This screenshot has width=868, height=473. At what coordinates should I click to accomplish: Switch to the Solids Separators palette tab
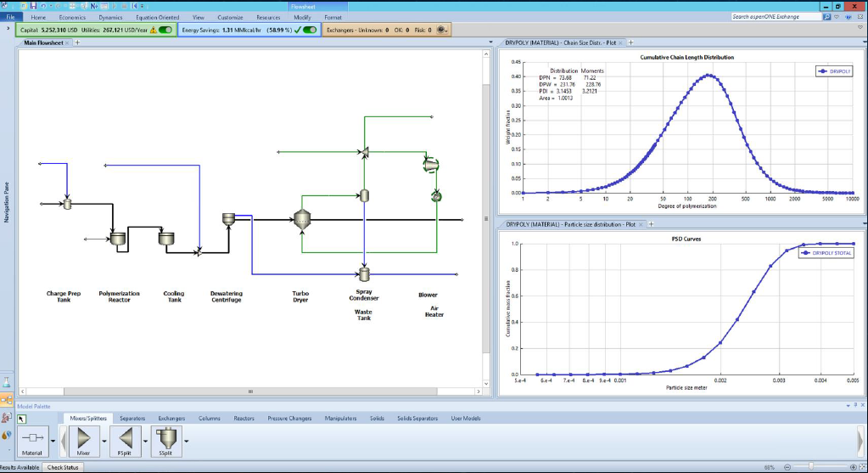click(417, 418)
